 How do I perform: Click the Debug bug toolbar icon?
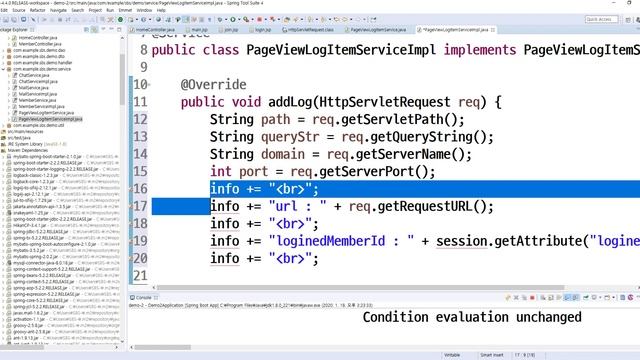(220, 19)
